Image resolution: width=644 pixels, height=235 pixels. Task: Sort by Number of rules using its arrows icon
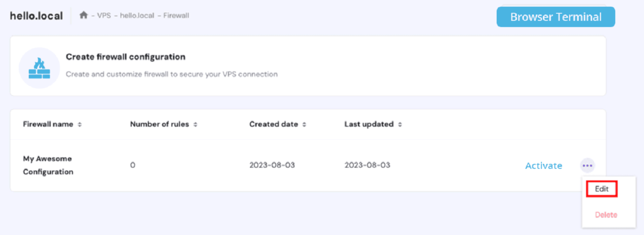click(196, 124)
